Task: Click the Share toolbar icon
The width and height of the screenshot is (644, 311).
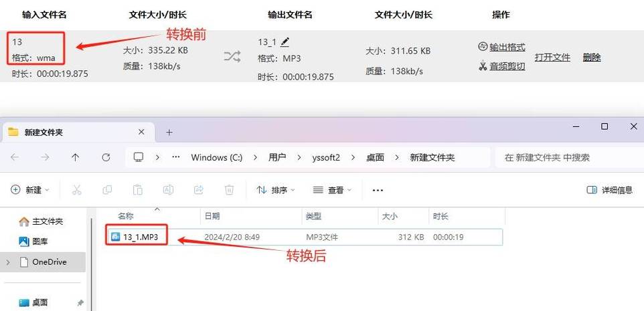Action: (x=199, y=190)
